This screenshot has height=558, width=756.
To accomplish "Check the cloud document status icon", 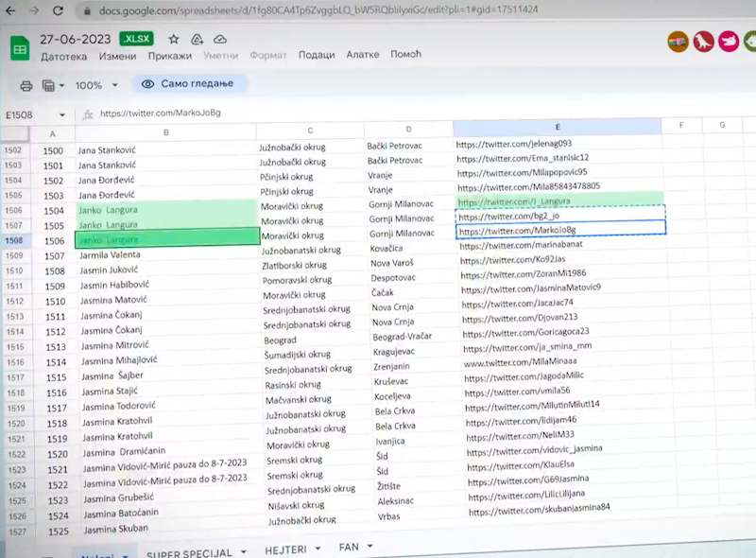I will pos(220,40).
